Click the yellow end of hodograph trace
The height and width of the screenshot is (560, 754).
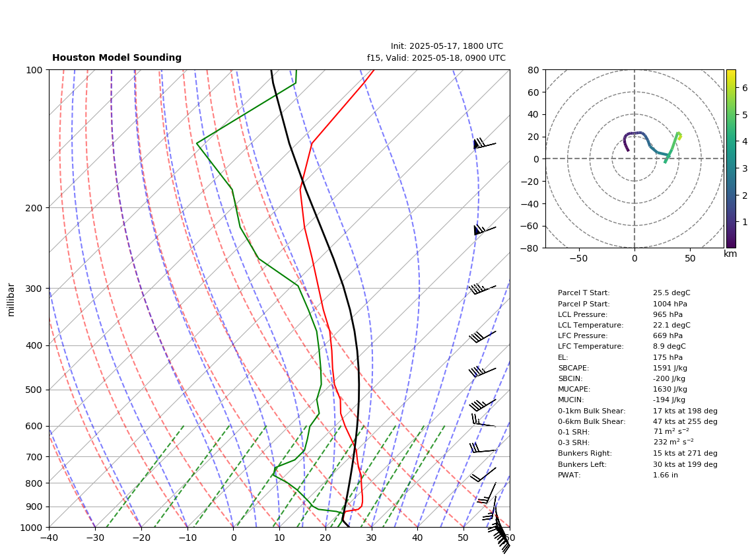click(679, 136)
